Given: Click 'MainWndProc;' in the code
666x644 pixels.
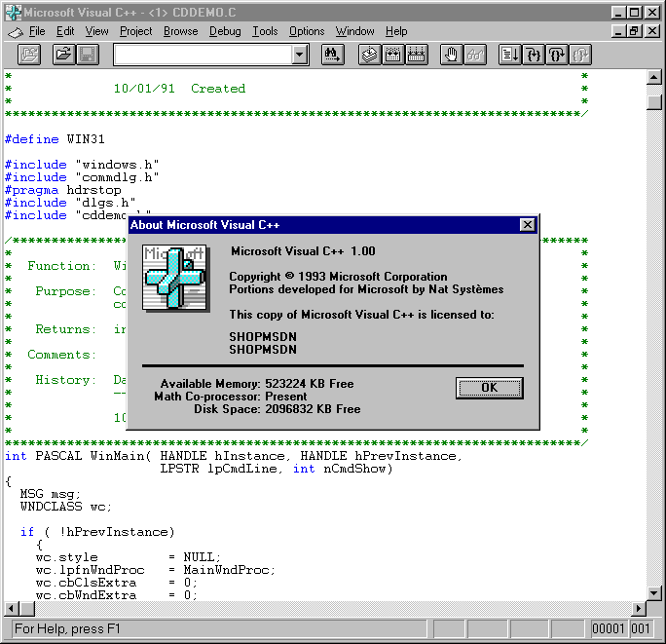Looking at the screenshot, I should tap(230, 570).
